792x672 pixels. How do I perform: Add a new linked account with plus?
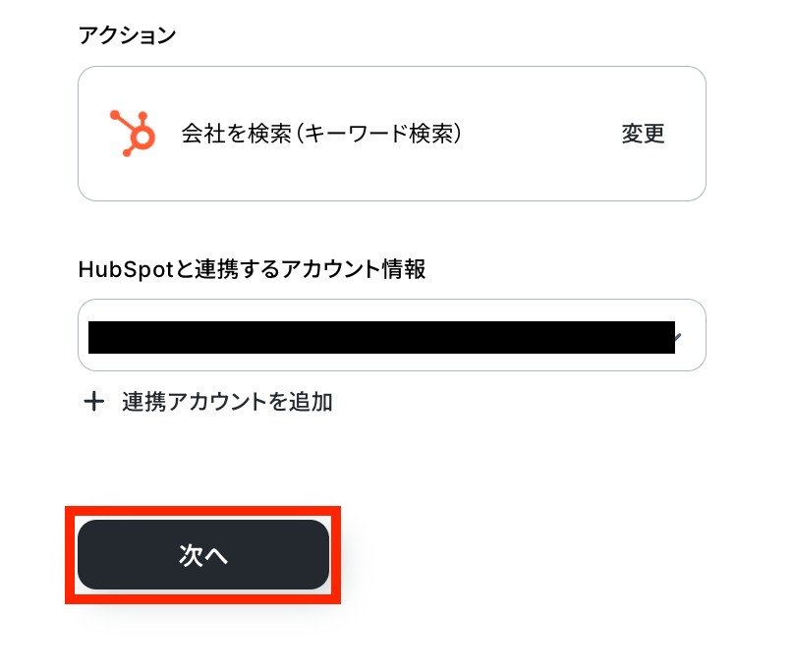click(94, 402)
